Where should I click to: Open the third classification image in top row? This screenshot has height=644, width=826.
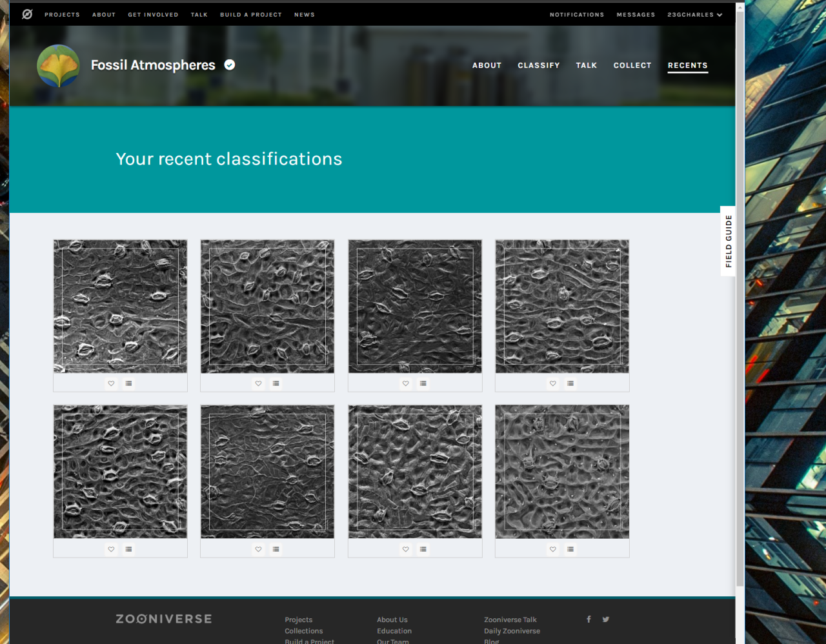(415, 307)
